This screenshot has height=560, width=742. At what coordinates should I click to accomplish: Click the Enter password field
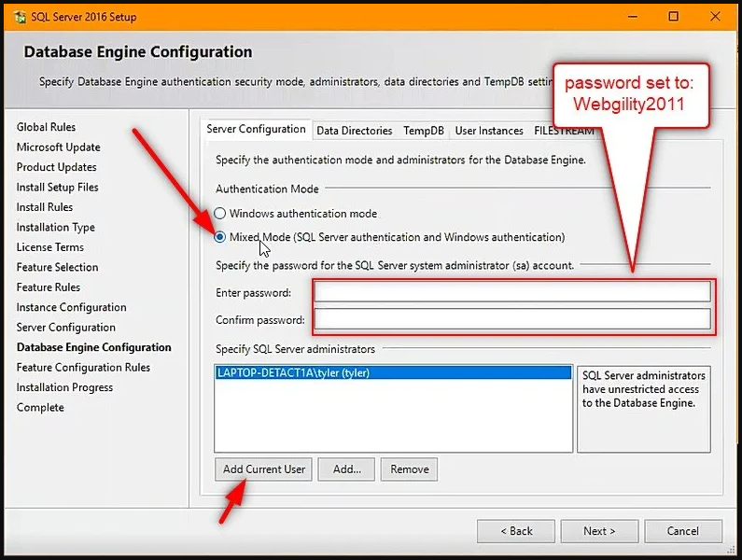(512, 291)
